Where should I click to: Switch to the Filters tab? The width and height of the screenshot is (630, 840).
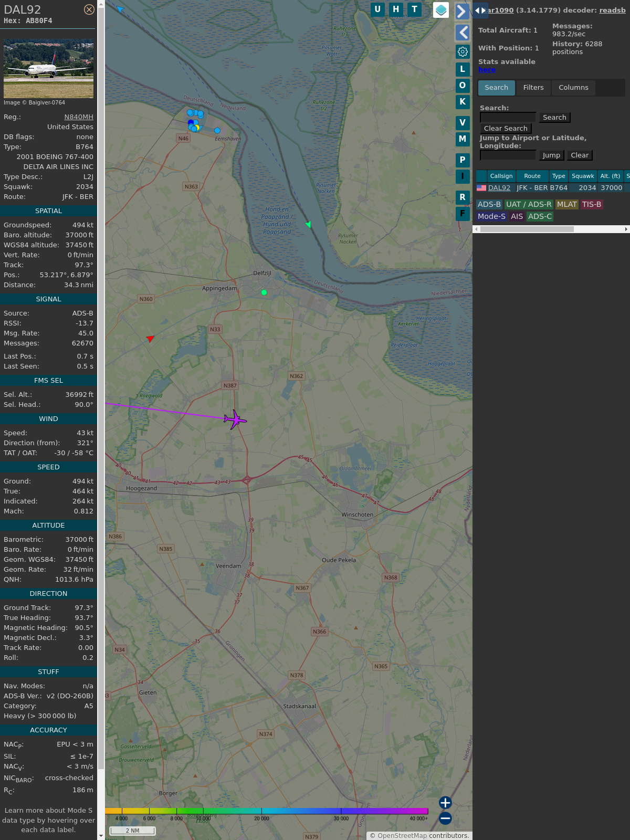pos(533,88)
